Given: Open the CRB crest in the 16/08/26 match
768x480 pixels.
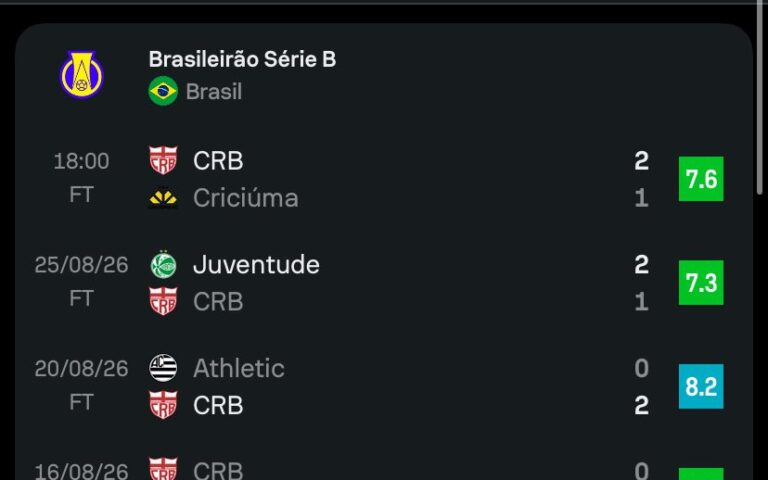Looking at the screenshot, I should point(163,469).
